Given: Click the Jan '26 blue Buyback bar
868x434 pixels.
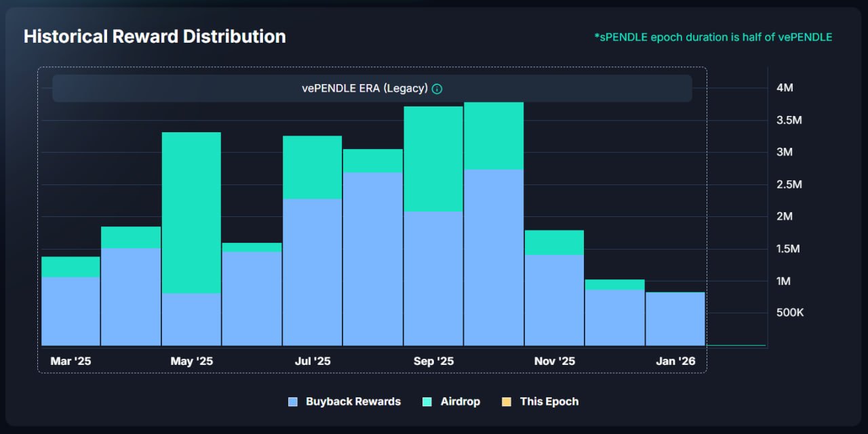Looking at the screenshot, I should tap(675, 319).
